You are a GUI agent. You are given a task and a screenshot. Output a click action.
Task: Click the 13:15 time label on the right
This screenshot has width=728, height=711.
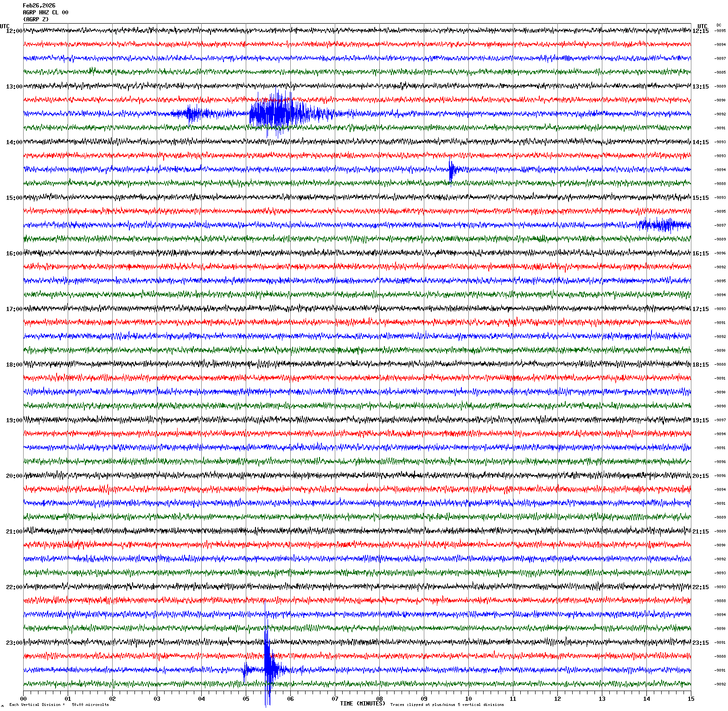700,87
